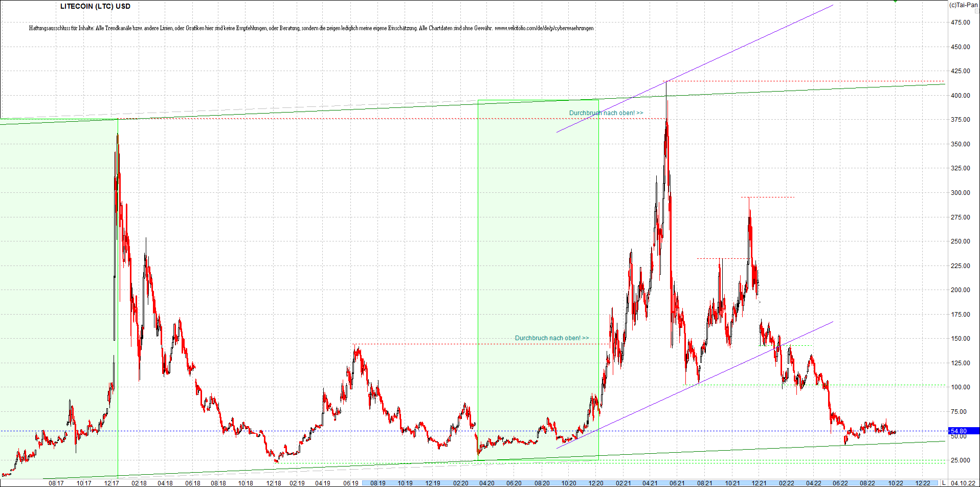Click the Durchbruch nach oben label by the 375 line

click(606, 113)
